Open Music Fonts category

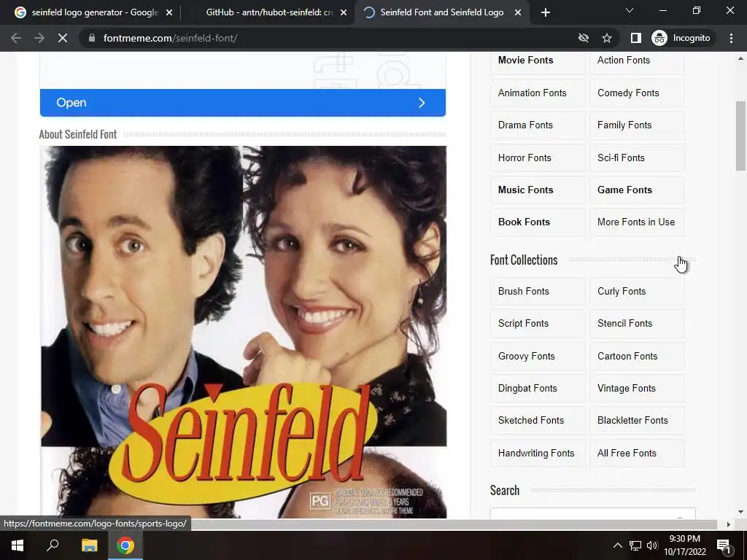tap(538, 190)
